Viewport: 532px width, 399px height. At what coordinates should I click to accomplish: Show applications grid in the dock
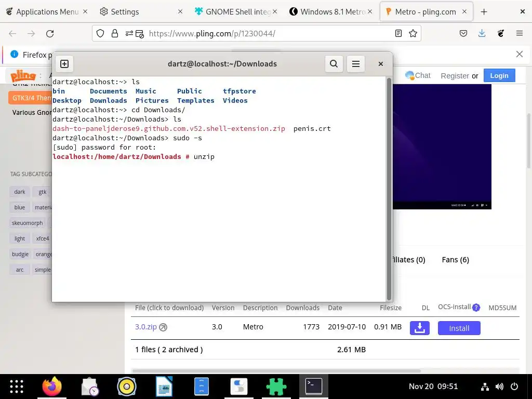point(16,387)
